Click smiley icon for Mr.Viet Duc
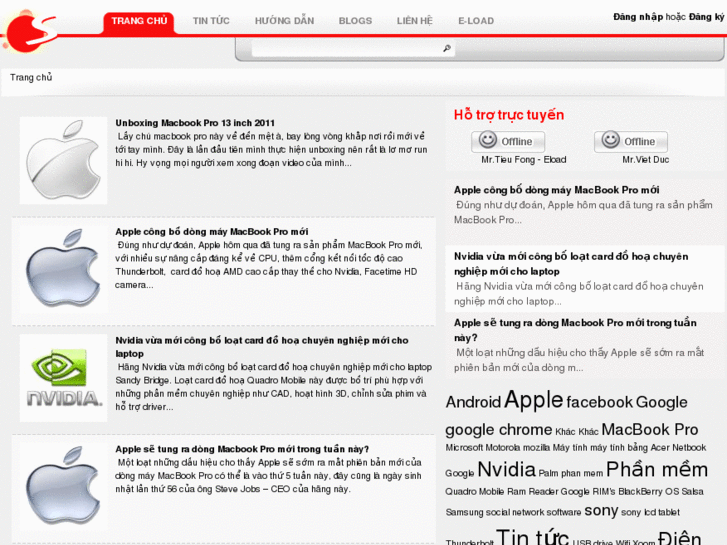This screenshot has height=545, width=727. pyautogui.click(x=610, y=140)
